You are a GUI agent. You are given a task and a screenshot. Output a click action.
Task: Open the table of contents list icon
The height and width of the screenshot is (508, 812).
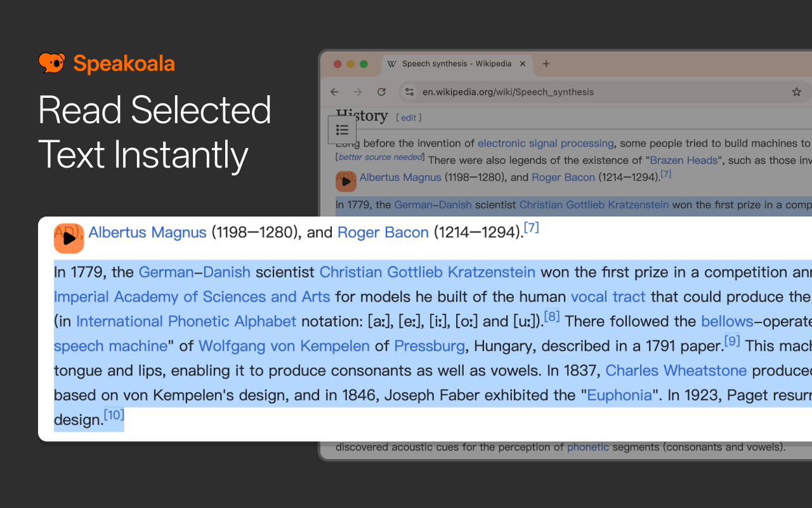(343, 129)
